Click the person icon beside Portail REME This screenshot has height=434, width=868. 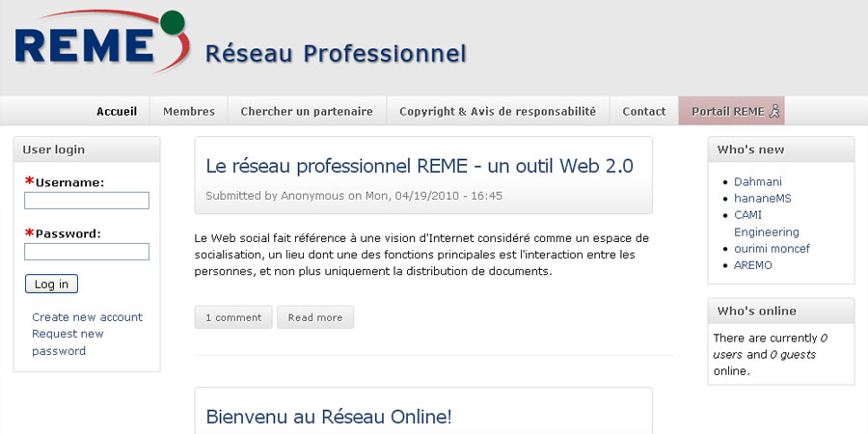click(x=775, y=111)
